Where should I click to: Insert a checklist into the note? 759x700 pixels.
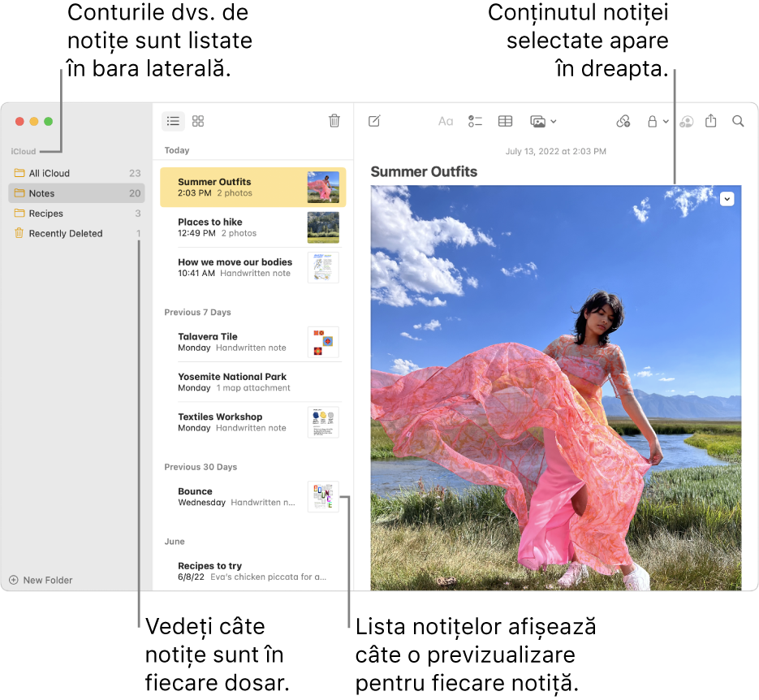tap(475, 121)
